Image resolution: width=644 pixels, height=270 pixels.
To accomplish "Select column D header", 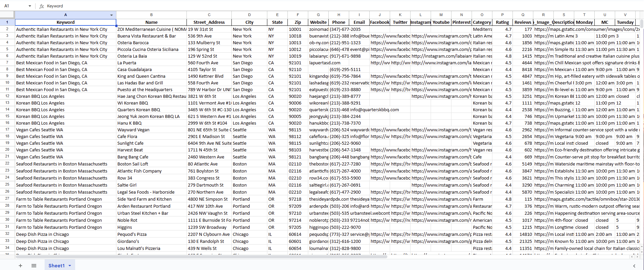I will tap(249, 15).
